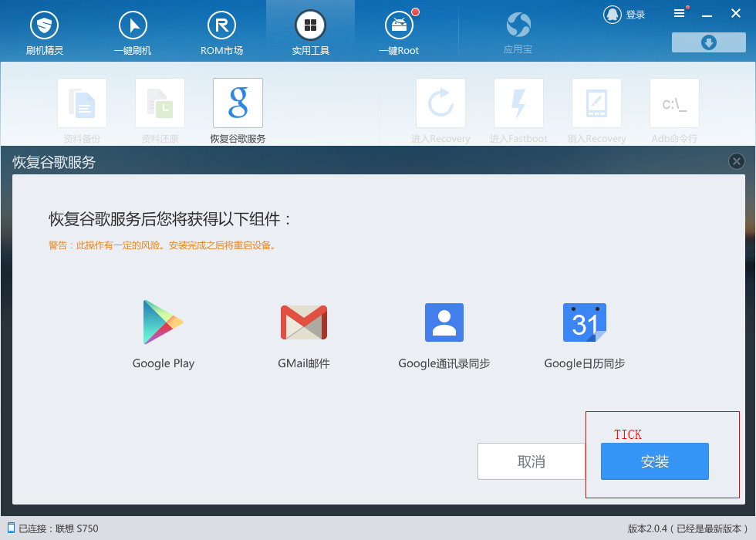
Task: Open the 资料备份 backup tool
Action: [x=82, y=103]
